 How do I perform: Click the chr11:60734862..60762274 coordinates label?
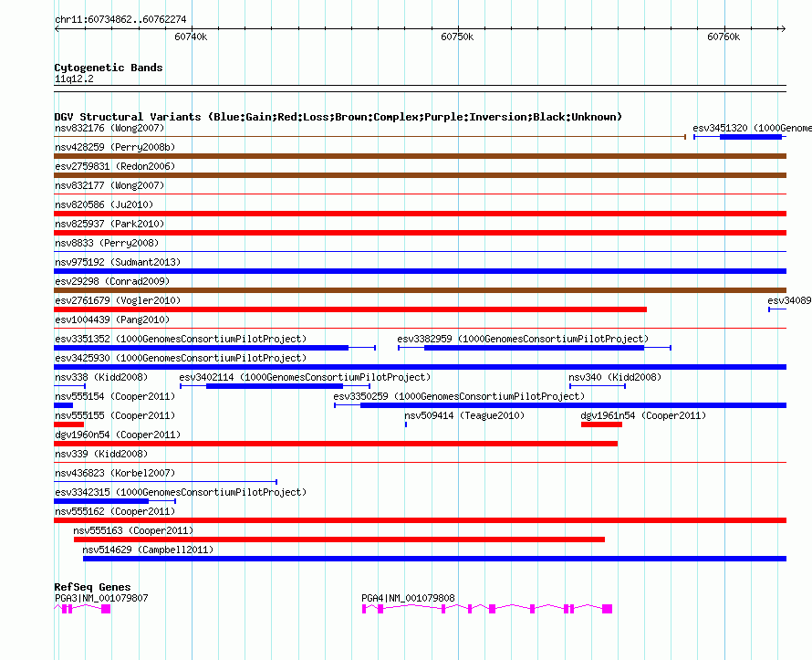click(x=120, y=20)
